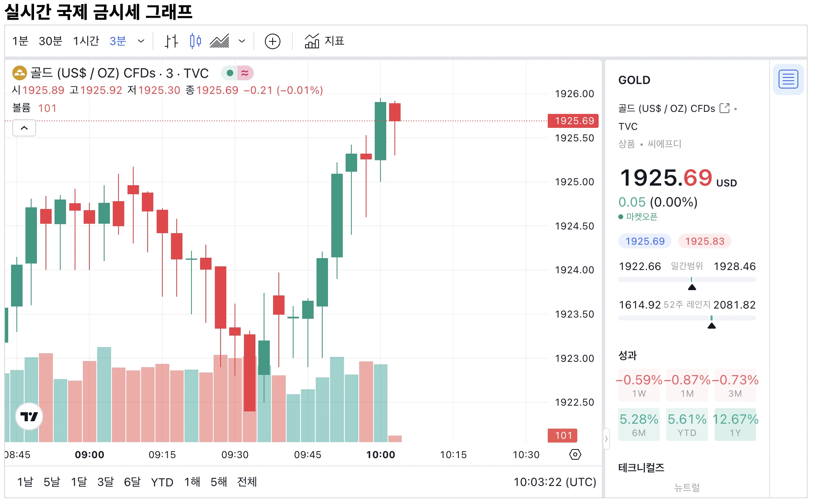Screen dimensions: 820x504
Task: Click the 1분 interval button
Action: point(20,41)
